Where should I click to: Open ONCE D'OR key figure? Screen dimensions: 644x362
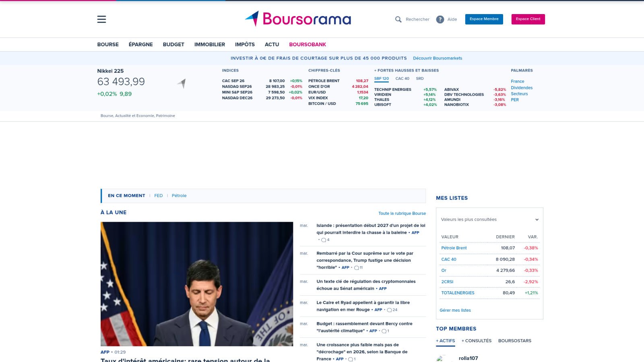pos(319,86)
